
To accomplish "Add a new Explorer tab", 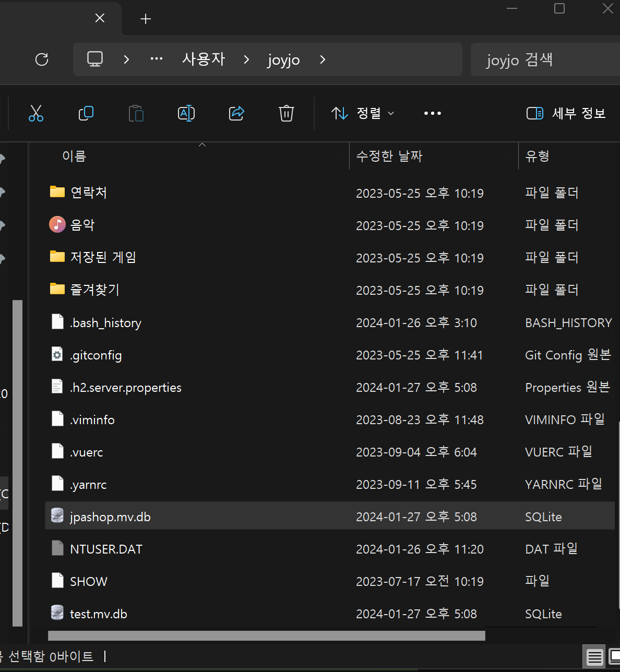I will point(146,19).
